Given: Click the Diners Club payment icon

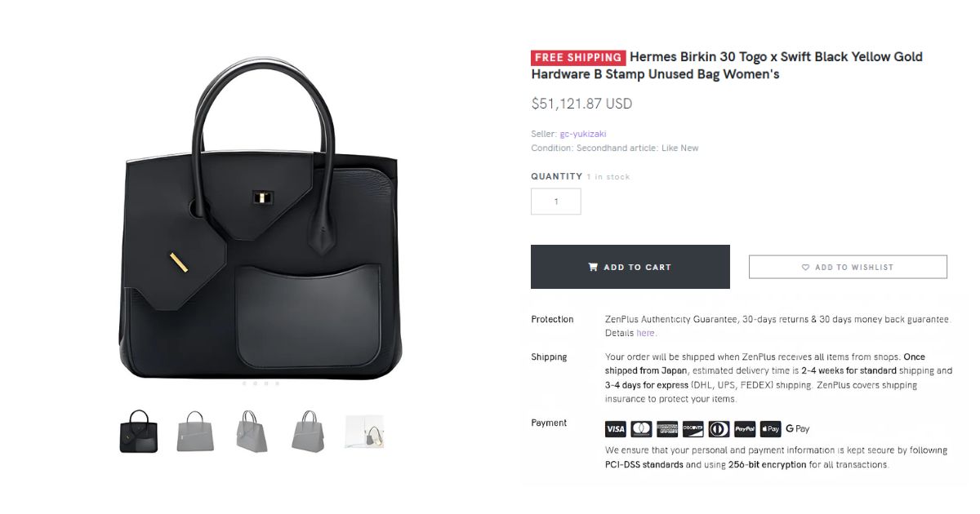Looking at the screenshot, I should [719, 429].
